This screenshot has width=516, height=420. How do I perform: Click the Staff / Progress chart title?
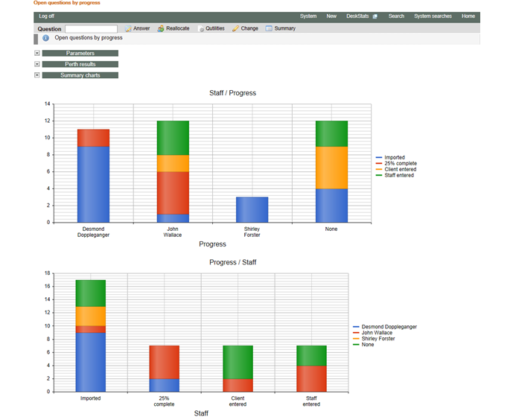(x=232, y=93)
